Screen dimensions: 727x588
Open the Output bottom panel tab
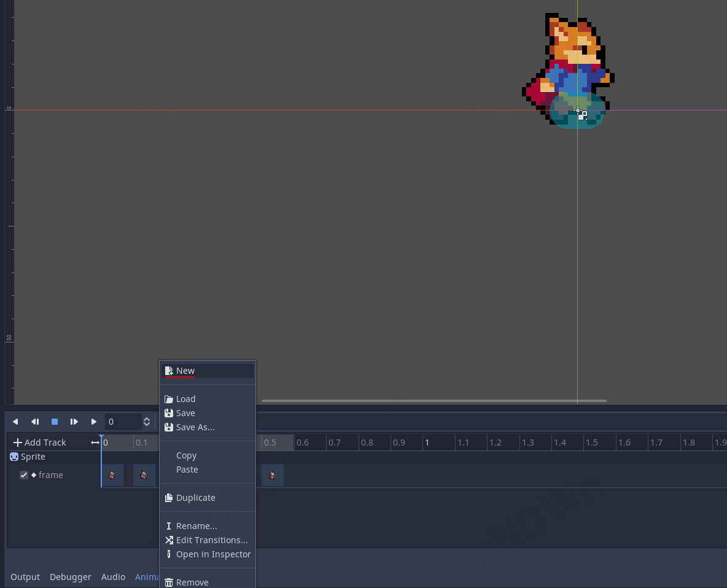pyautogui.click(x=25, y=577)
